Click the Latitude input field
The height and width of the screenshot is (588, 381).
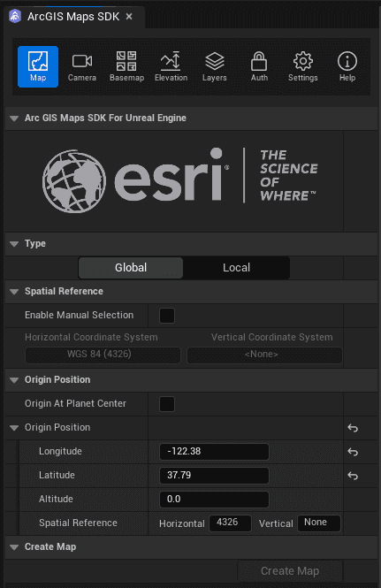tap(214, 476)
